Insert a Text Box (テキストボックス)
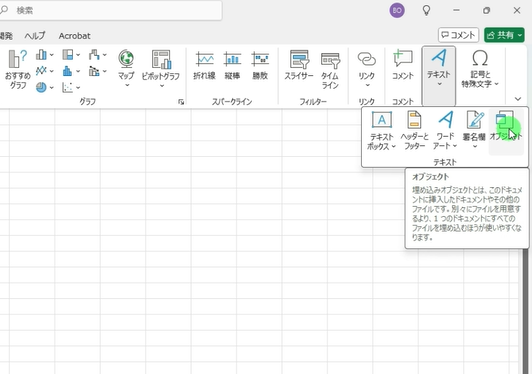Viewport: 532px width, 374px height. click(x=381, y=131)
